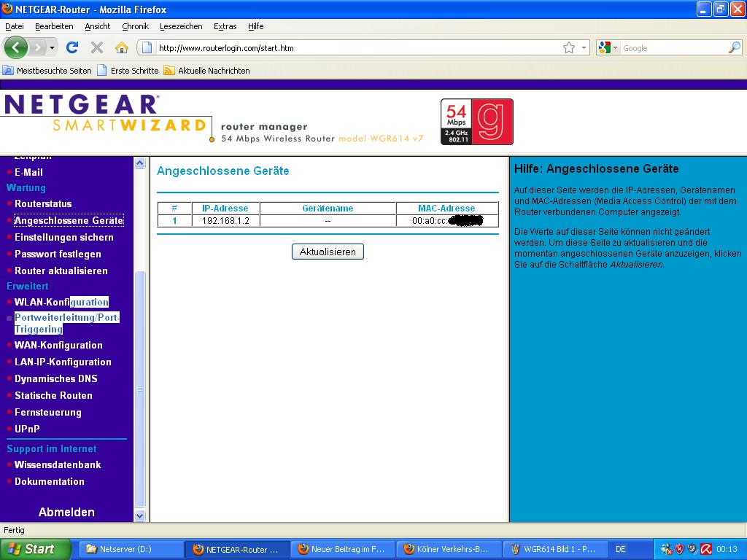
Task: Open the Extras menu
Action: point(225,26)
